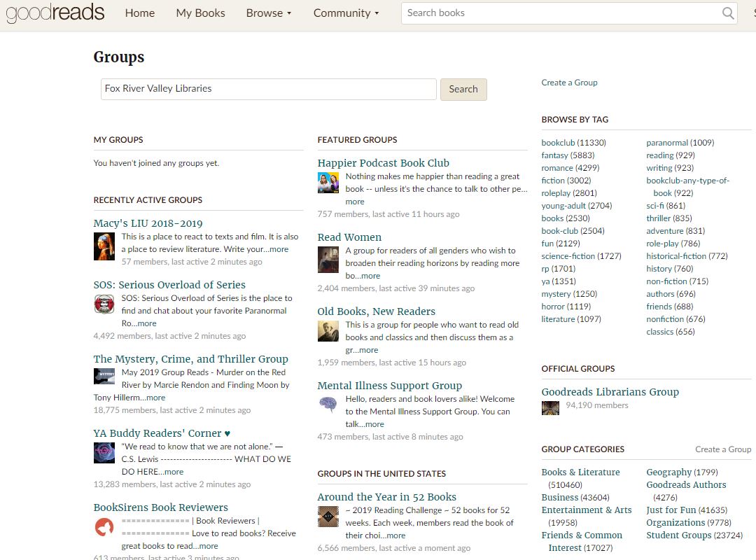Open the My Books menu item
The height and width of the screenshot is (560, 756).
tap(200, 13)
